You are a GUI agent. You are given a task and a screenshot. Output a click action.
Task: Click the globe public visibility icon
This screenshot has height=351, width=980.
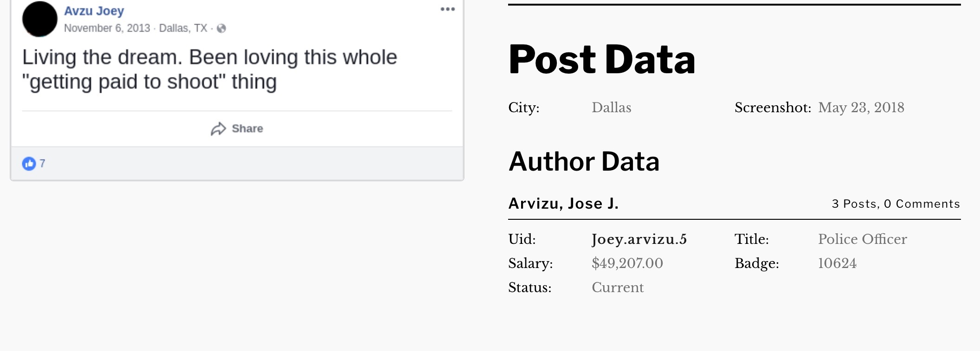(221, 28)
